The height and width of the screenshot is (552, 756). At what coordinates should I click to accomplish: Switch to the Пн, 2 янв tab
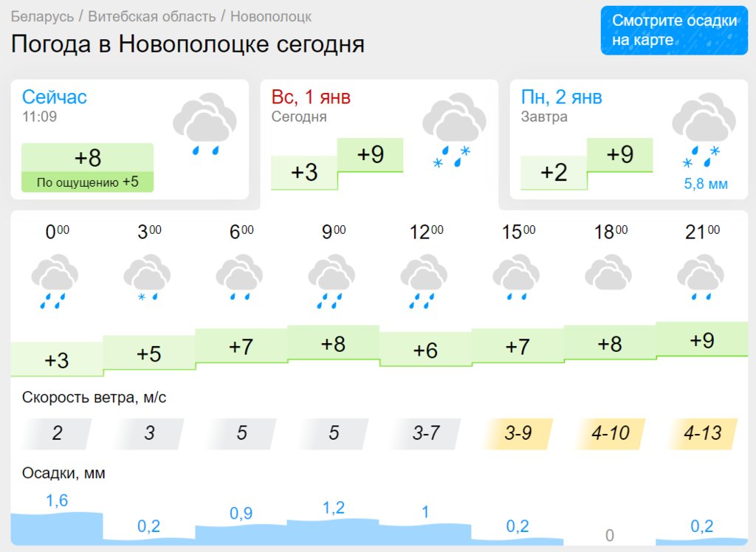tap(629, 139)
